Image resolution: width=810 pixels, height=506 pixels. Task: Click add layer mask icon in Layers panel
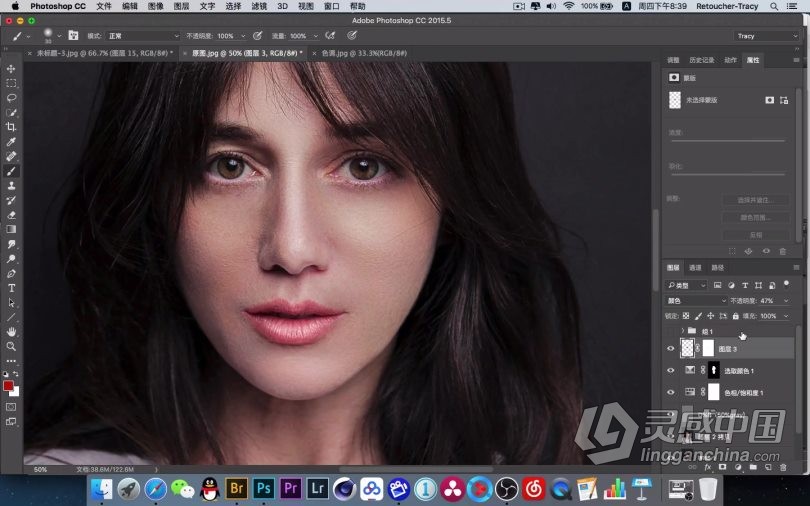tap(723, 467)
